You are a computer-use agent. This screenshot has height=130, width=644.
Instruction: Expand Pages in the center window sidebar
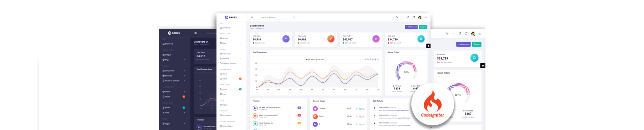point(230,105)
